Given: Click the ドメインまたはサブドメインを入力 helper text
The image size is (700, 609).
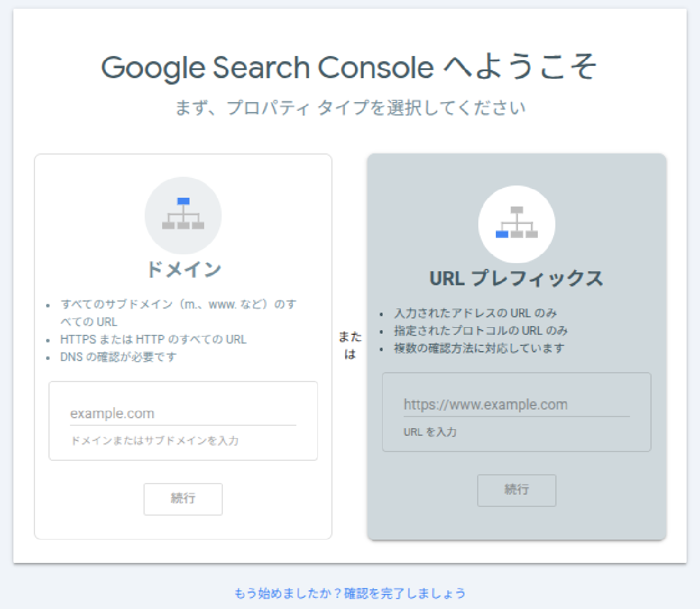Looking at the screenshot, I should [x=154, y=441].
